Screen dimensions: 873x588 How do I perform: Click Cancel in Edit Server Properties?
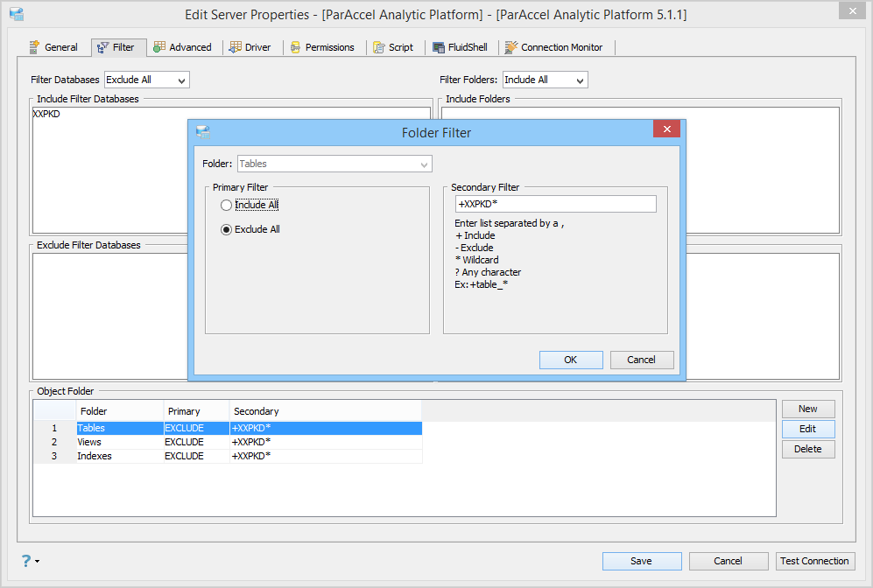tap(729, 561)
